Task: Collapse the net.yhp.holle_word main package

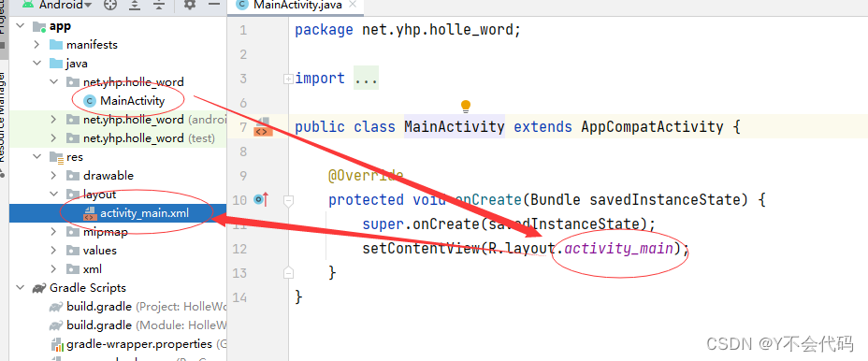Action: [53, 82]
